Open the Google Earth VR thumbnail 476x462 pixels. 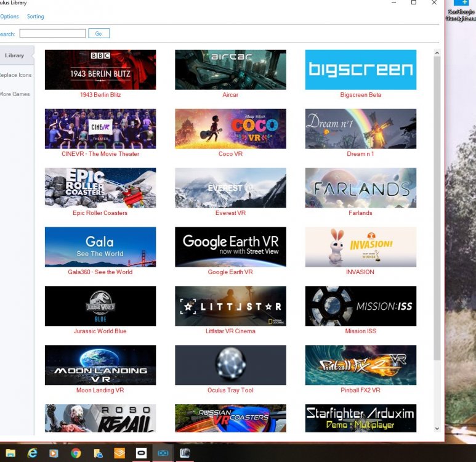pos(230,246)
